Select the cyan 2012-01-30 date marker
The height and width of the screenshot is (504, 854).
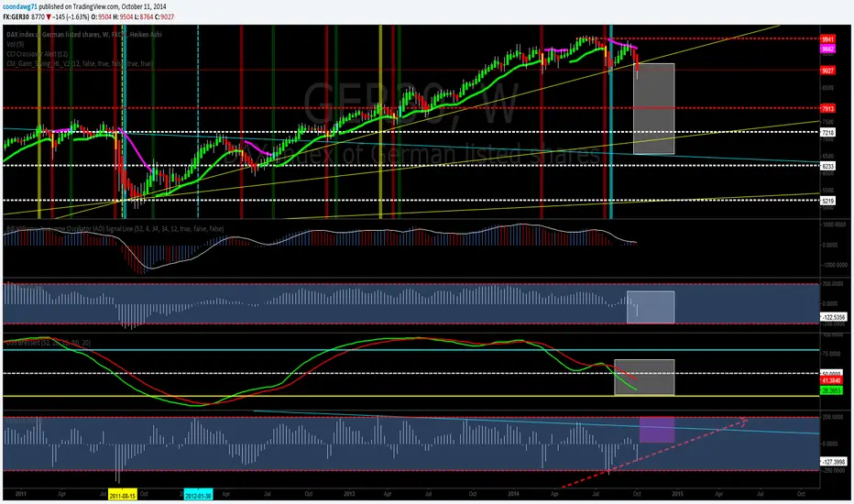click(x=198, y=497)
